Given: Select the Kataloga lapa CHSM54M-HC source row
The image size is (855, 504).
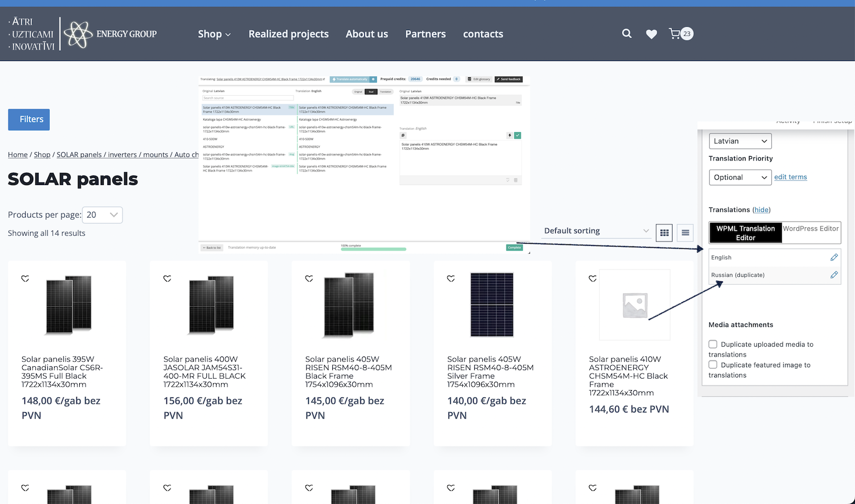Looking at the screenshot, I should (x=249, y=120).
